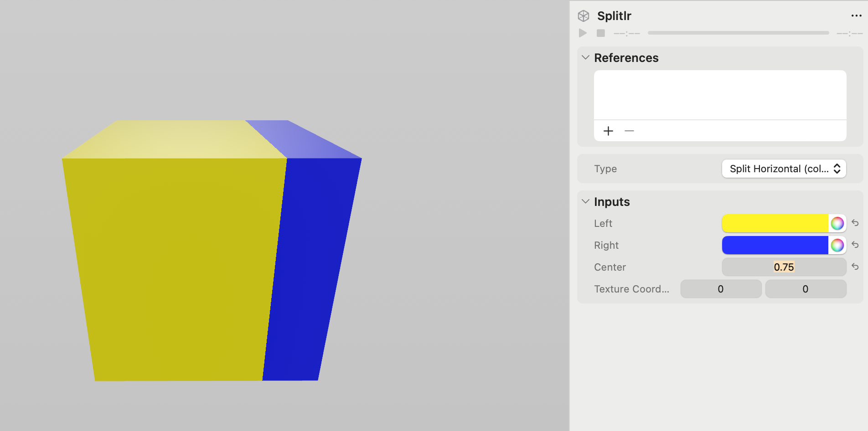Click the blue Right color swatch
This screenshot has width=868, height=431.
[775, 245]
